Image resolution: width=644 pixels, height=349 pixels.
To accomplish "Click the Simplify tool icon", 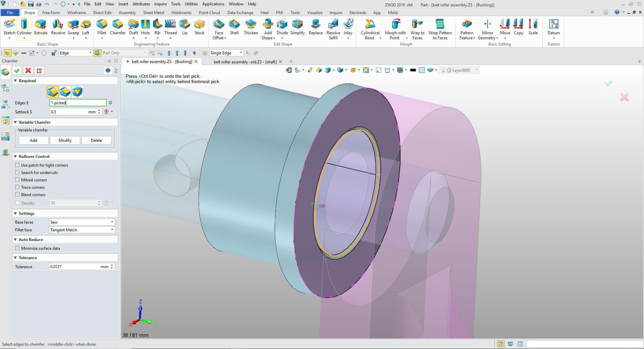I will pyautogui.click(x=298, y=27).
